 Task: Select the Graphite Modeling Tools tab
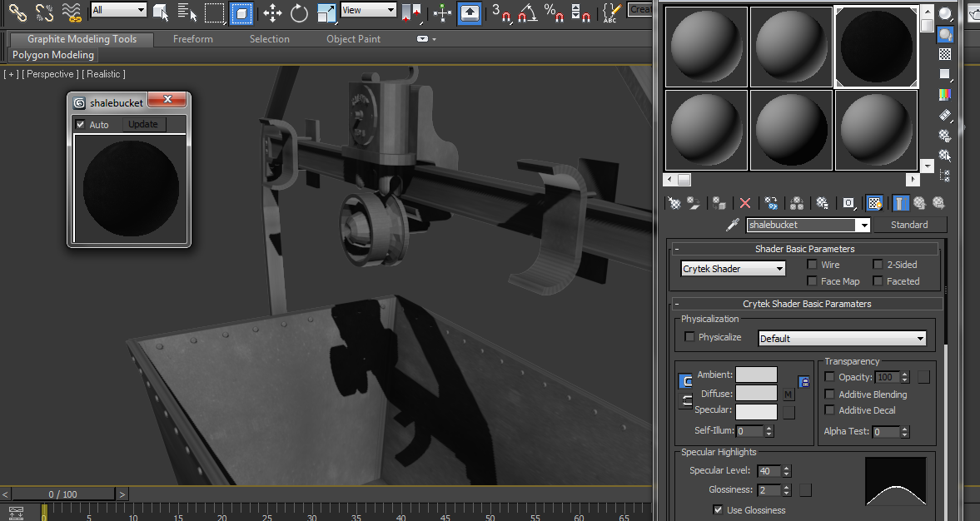point(82,39)
